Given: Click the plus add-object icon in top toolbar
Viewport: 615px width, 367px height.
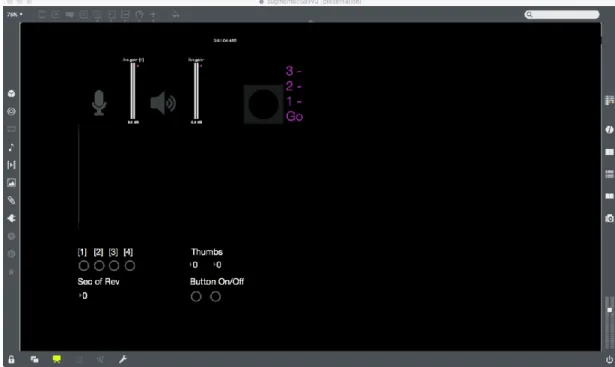Looking at the screenshot, I should [153, 15].
